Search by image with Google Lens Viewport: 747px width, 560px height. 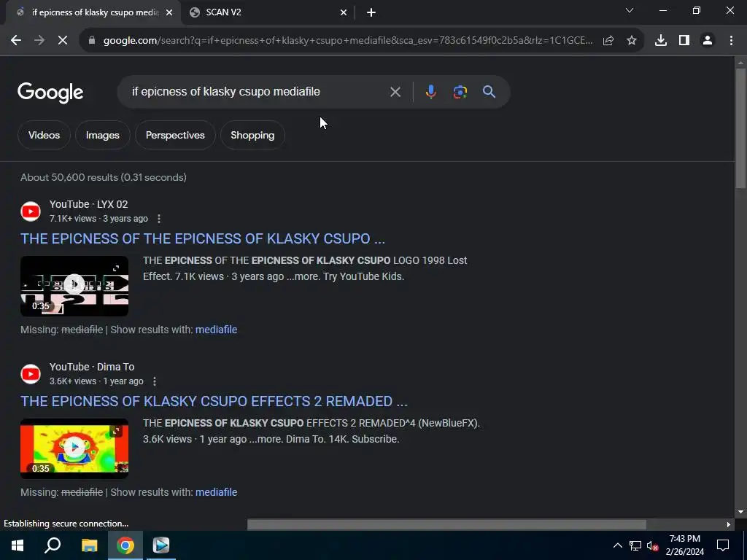460,92
